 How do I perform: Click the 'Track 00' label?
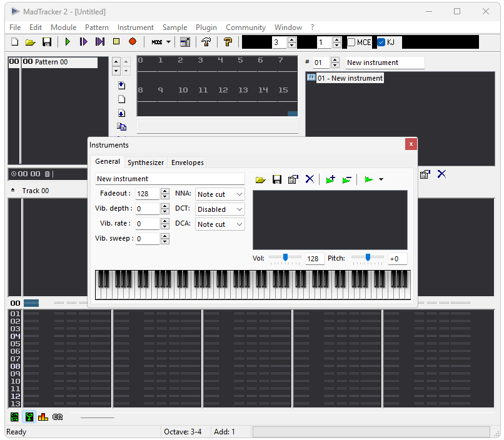36,191
